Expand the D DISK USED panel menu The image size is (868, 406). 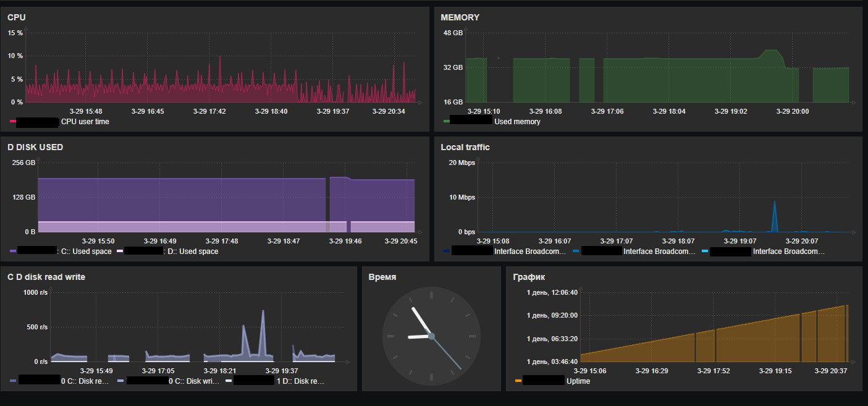(35, 147)
